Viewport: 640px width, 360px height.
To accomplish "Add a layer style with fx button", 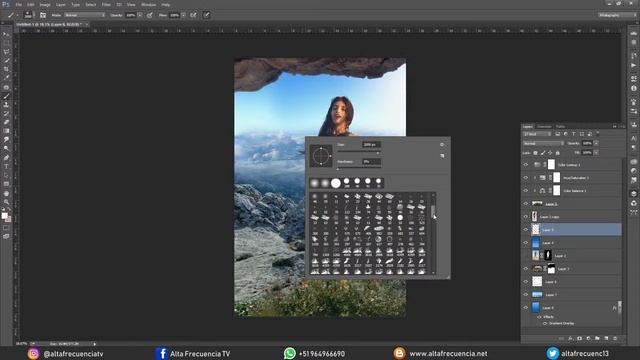I will pyautogui.click(x=570, y=338).
